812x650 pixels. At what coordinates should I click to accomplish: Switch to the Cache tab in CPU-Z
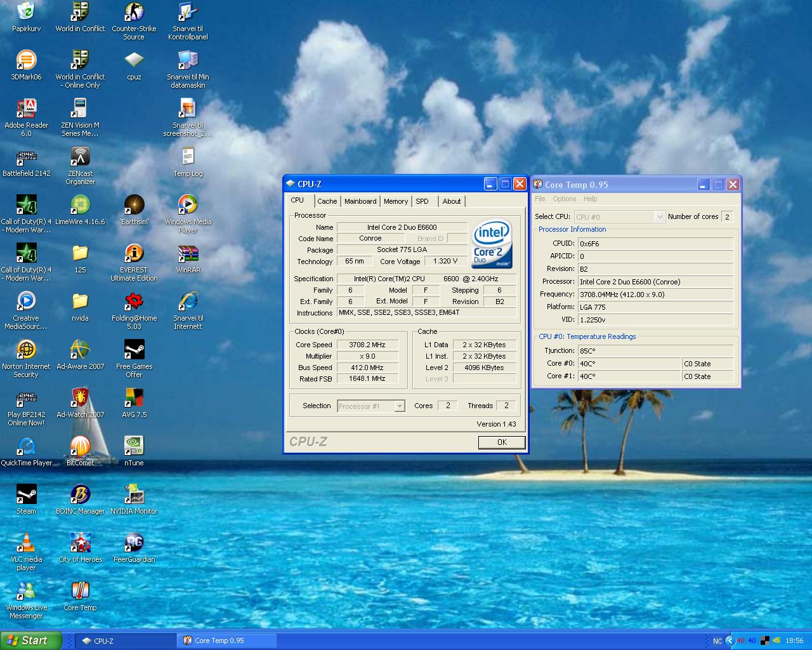point(327,201)
